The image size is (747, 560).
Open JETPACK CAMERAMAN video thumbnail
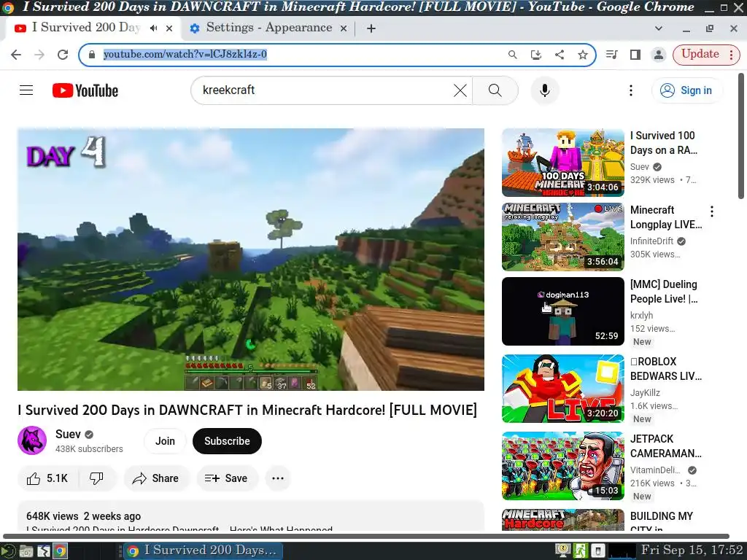click(x=562, y=466)
